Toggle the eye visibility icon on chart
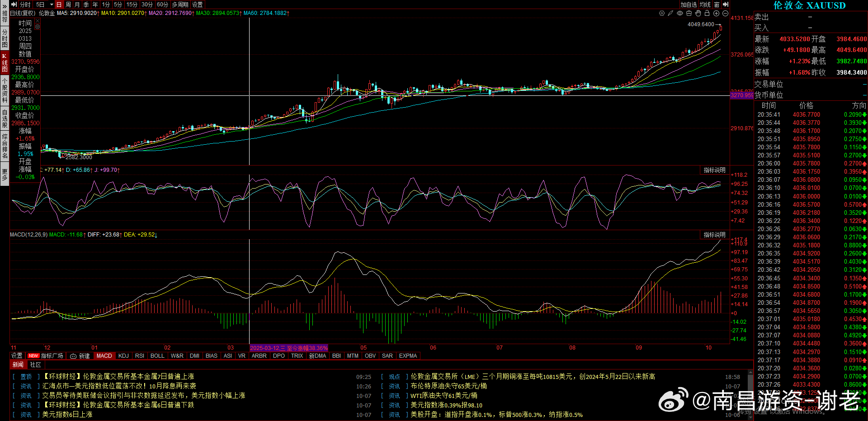This screenshot has height=421, width=868. pos(680,13)
